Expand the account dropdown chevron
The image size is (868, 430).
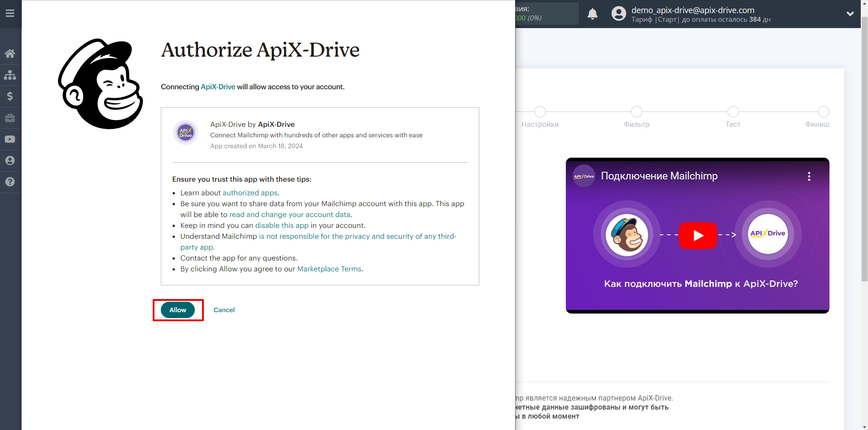pos(850,14)
